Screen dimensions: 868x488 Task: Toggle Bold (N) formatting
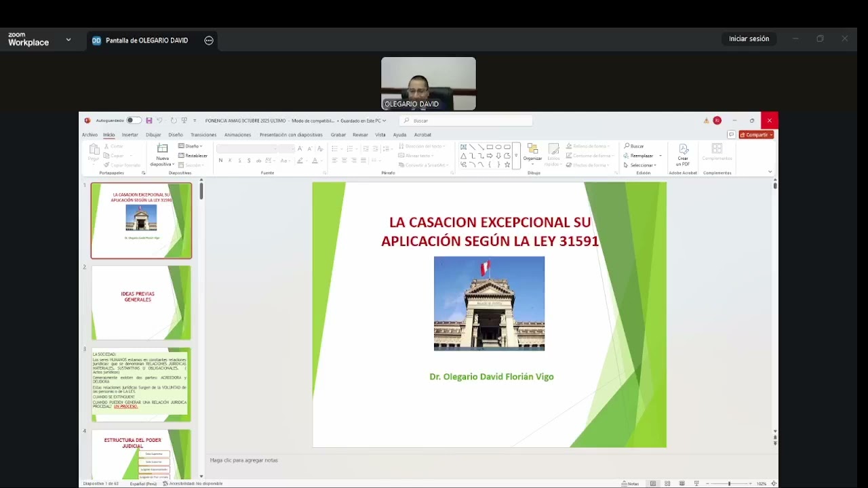click(220, 161)
